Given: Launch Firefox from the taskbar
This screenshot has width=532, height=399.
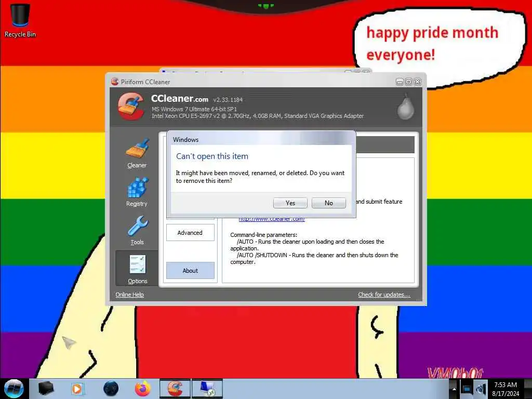Looking at the screenshot, I should point(142,389).
